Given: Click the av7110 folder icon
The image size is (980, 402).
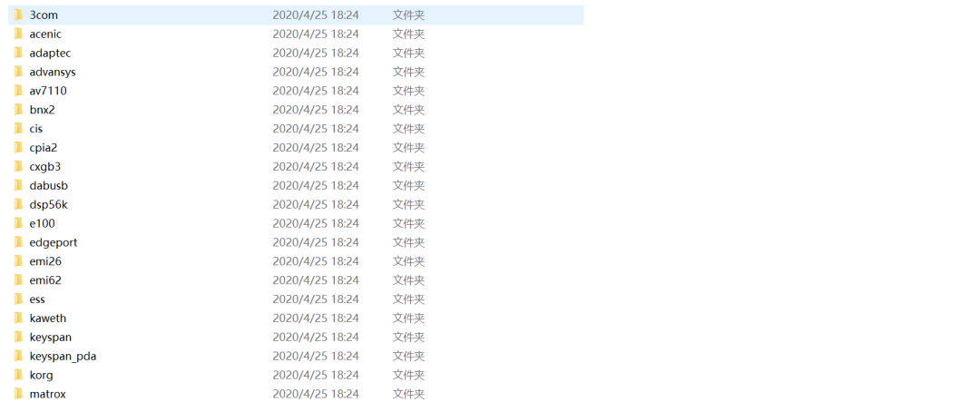Looking at the screenshot, I should [x=19, y=91].
